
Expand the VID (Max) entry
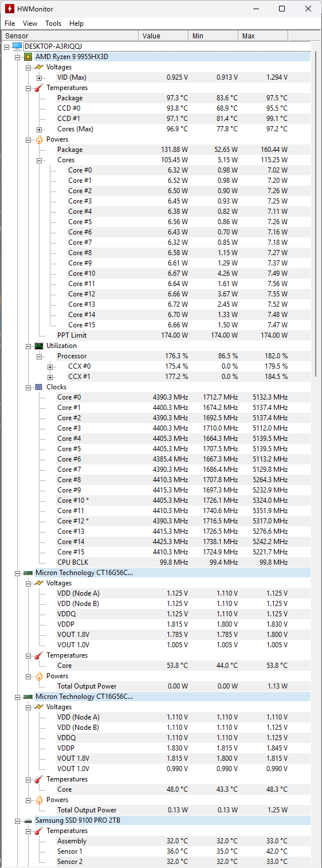click(x=39, y=77)
